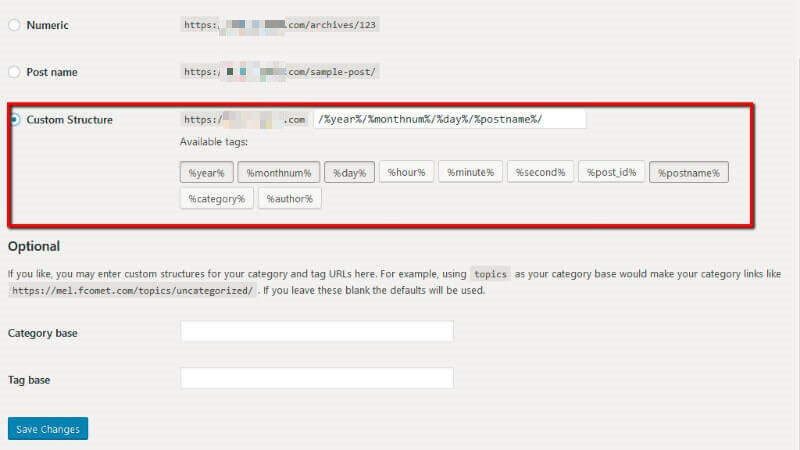Image resolution: width=800 pixels, height=450 pixels.
Task: Click the Tag base label
Action: point(29,380)
